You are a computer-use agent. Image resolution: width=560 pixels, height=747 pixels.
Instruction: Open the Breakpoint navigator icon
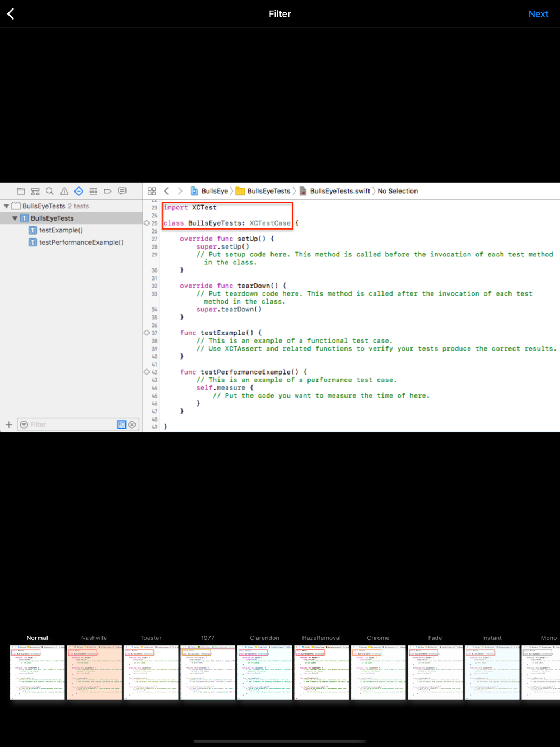108,191
